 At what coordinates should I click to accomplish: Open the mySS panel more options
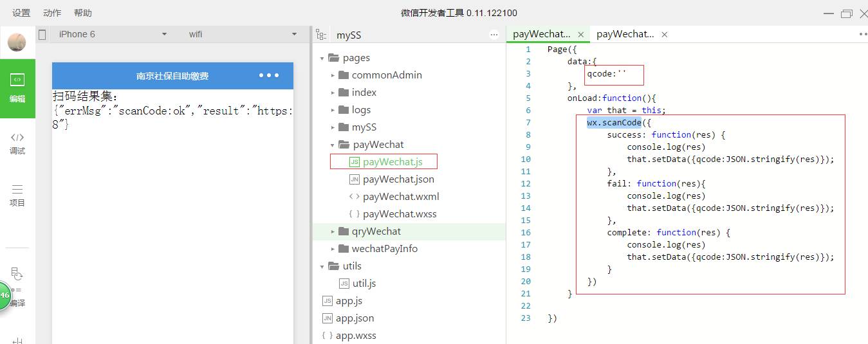click(494, 35)
